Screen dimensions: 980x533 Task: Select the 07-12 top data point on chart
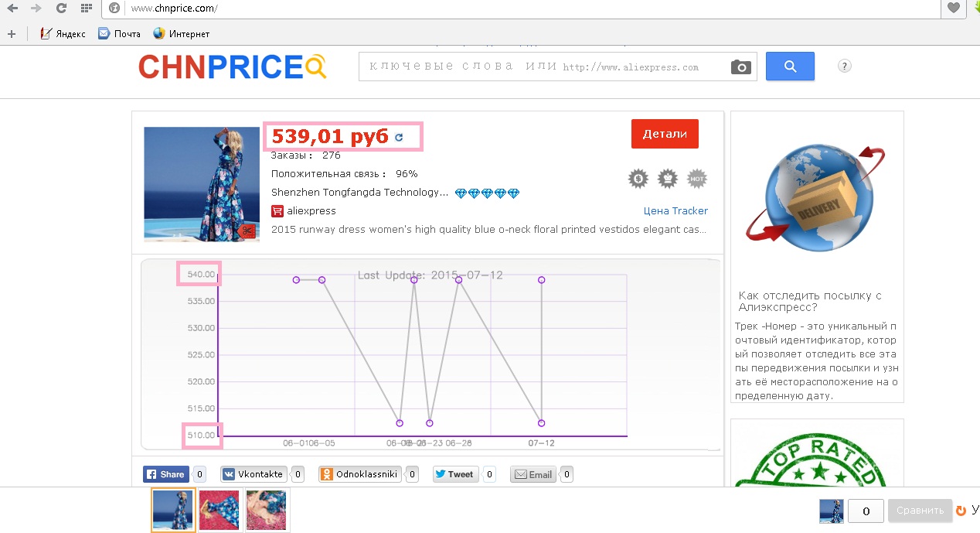pyautogui.click(x=542, y=280)
